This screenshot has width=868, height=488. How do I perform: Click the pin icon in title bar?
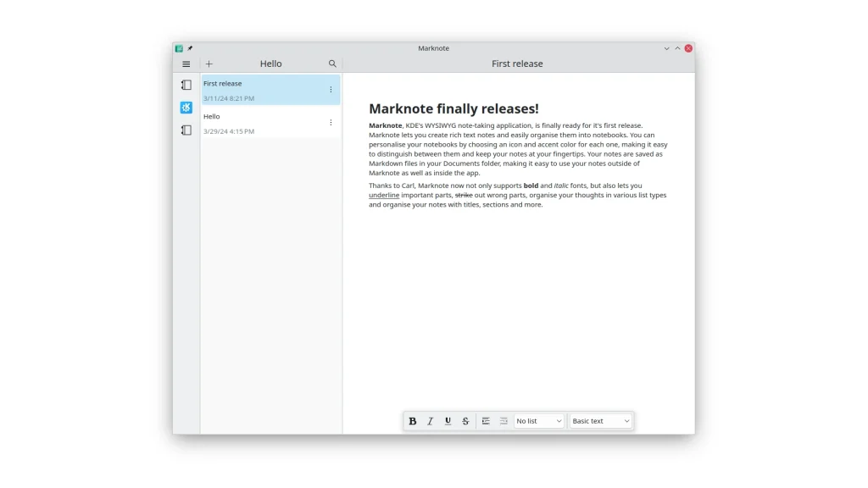pyautogui.click(x=190, y=48)
